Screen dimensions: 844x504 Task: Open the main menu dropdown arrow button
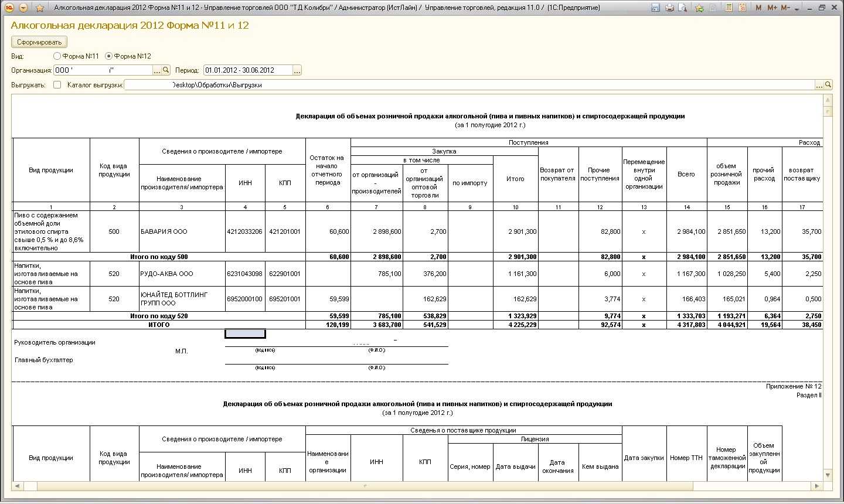click(23, 8)
